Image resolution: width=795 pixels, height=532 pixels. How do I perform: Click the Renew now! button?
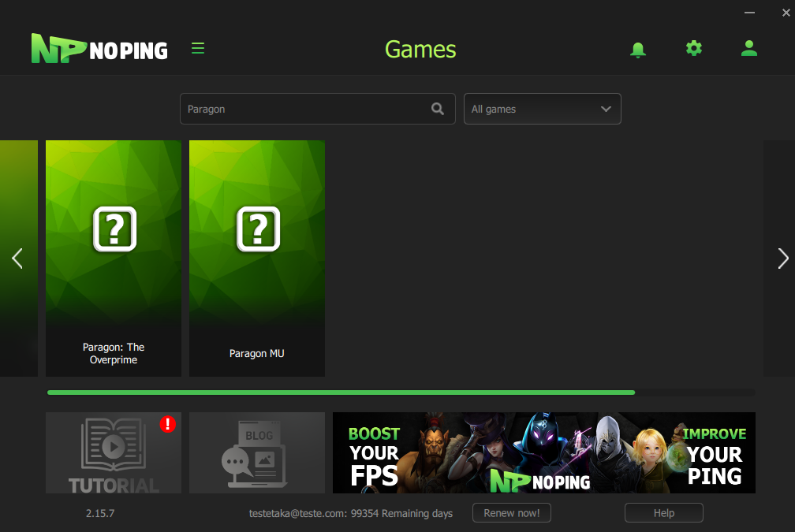click(x=512, y=513)
